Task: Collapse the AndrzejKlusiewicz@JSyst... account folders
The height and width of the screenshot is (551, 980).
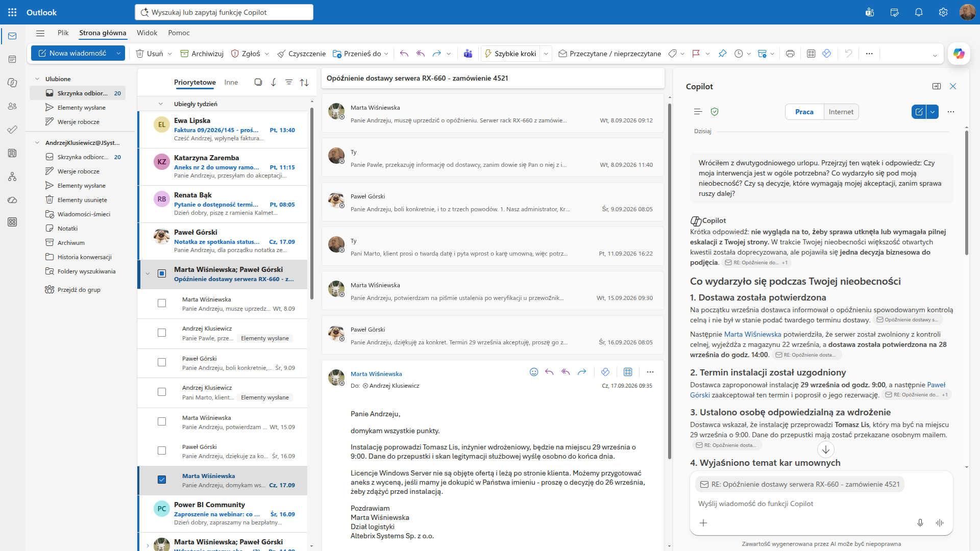Action: [x=37, y=143]
